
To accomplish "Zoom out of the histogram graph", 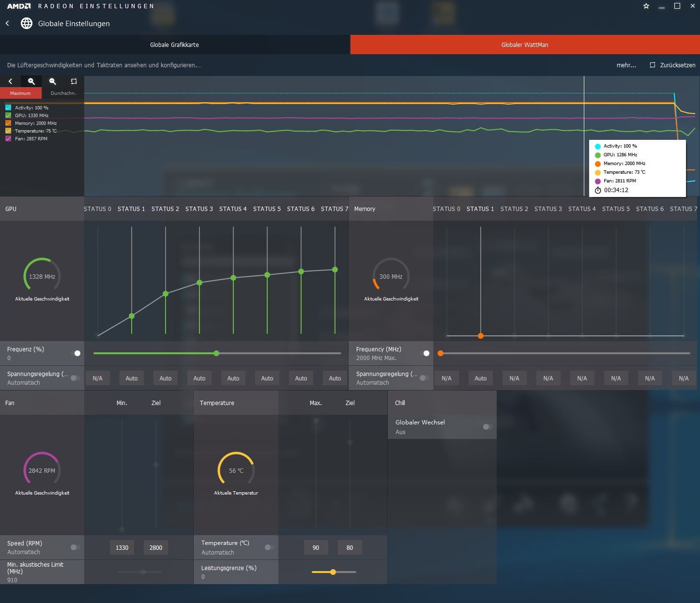I will pos(53,81).
